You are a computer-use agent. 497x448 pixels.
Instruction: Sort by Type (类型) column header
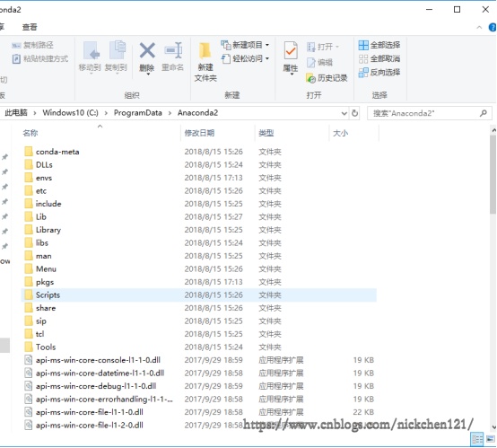pyautogui.click(x=266, y=133)
